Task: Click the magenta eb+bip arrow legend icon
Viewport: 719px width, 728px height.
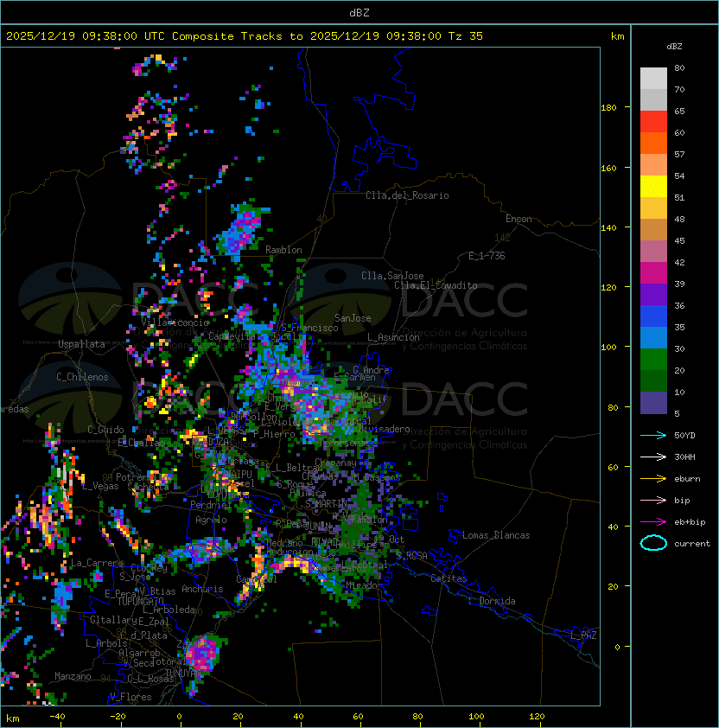Action: [653, 522]
